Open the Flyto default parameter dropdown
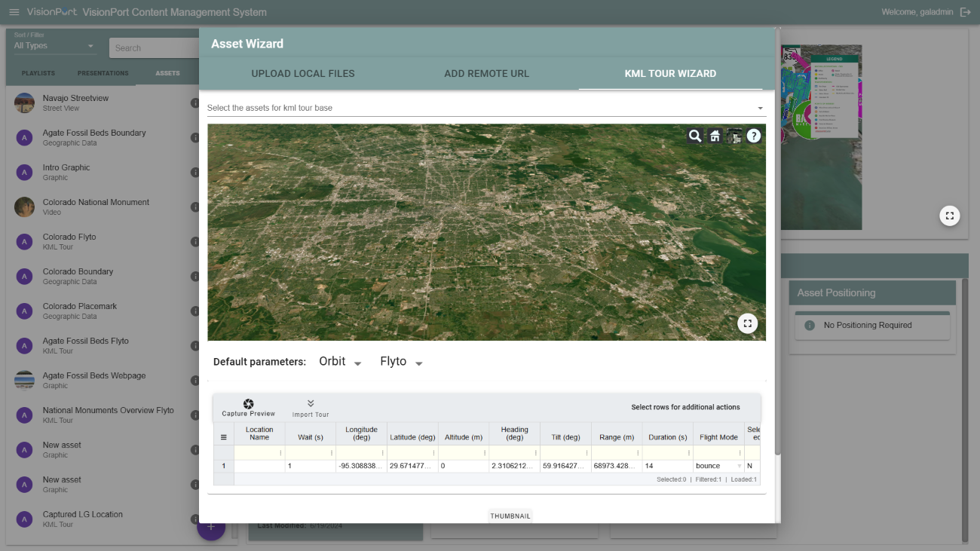The height and width of the screenshot is (551, 980). pos(418,363)
